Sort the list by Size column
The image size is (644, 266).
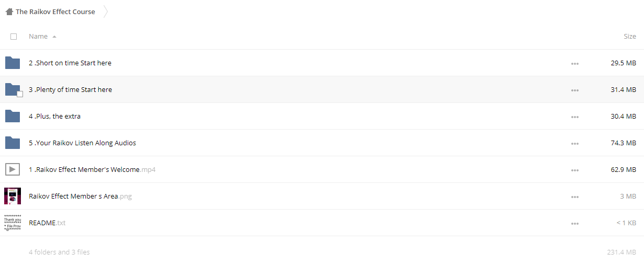tap(630, 37)
